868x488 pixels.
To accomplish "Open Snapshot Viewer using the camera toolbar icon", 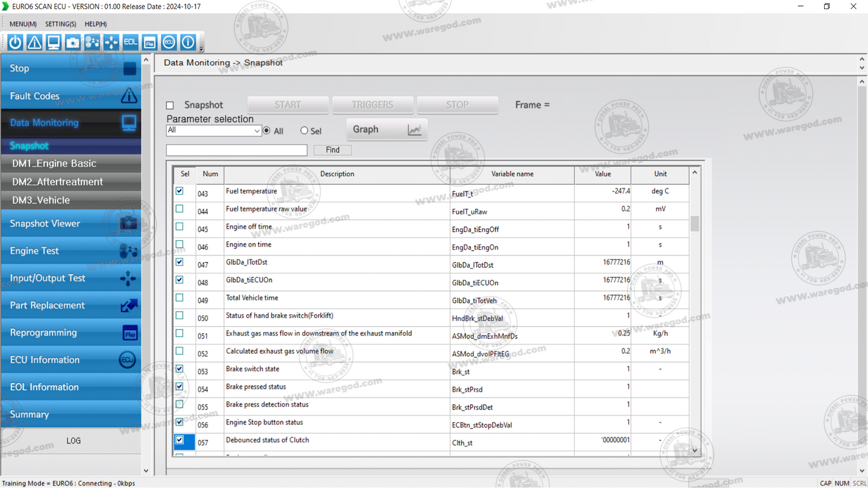I will [73, 42].
